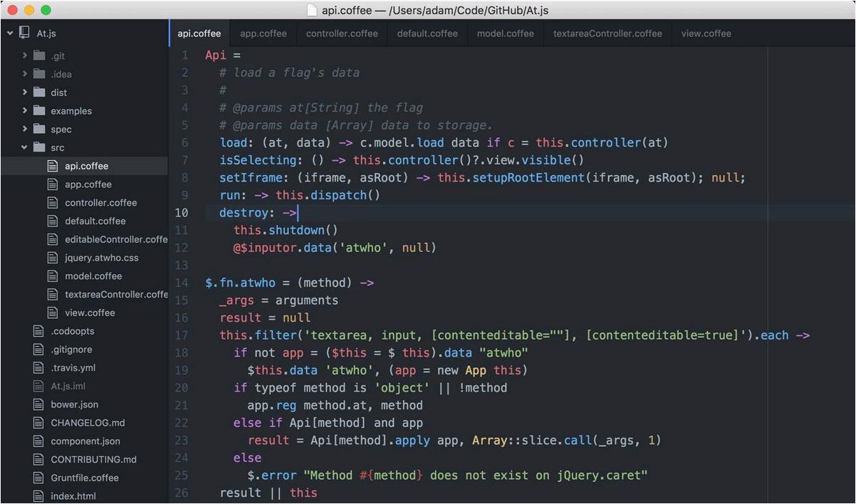Screen dimensions: 856x504
Task: Click the green zoom window button
Action: 46,10
